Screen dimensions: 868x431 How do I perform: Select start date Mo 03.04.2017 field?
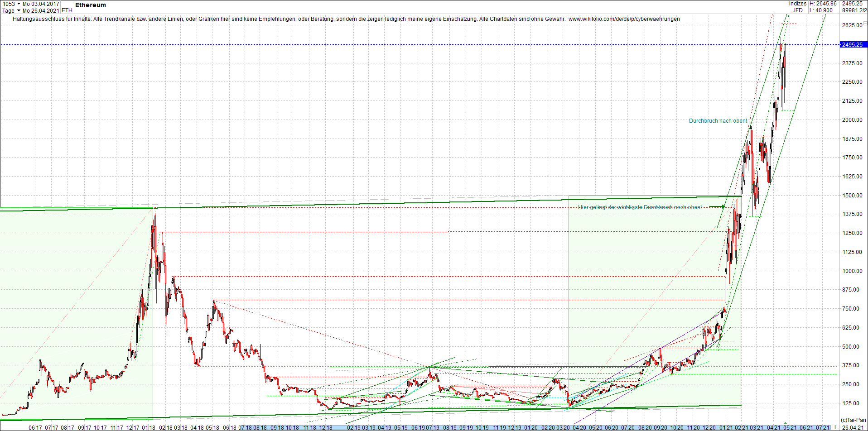(x=41, y=4)
